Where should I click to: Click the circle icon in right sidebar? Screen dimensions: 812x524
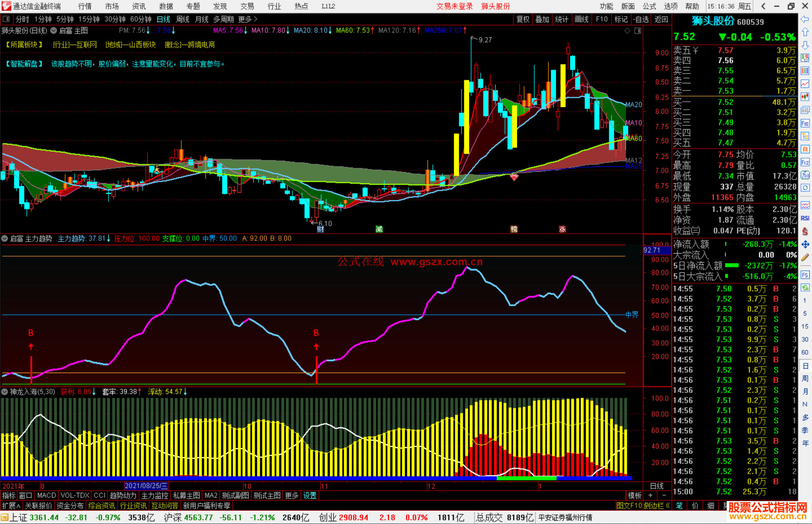click(805, 188)
